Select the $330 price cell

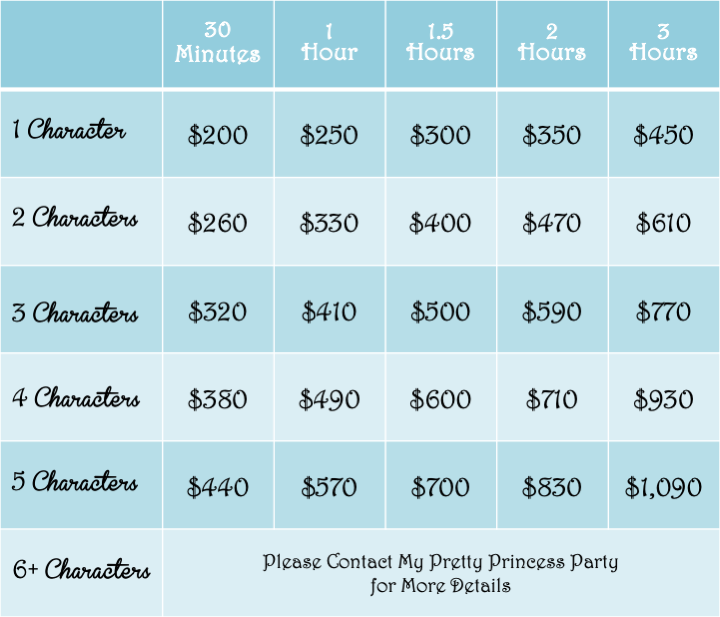tap(329, 223)
